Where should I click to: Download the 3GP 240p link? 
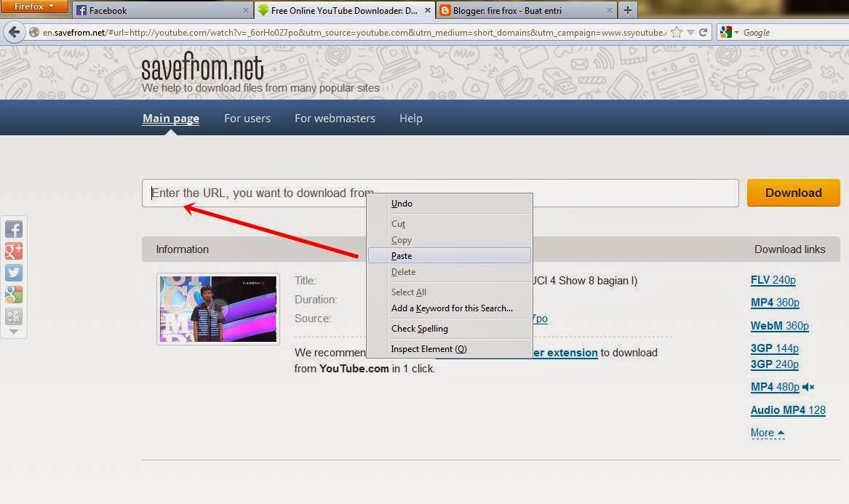[x=774, y=364]
